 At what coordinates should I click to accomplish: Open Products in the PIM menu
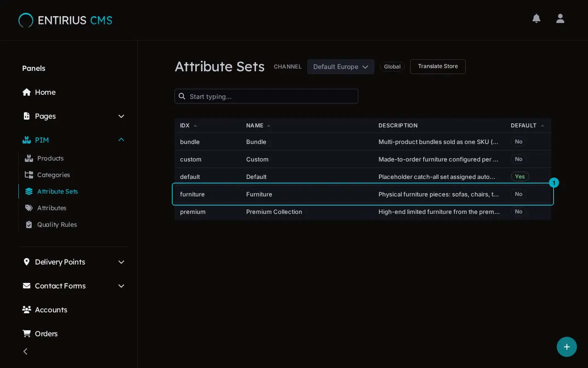tap(51, 158)
